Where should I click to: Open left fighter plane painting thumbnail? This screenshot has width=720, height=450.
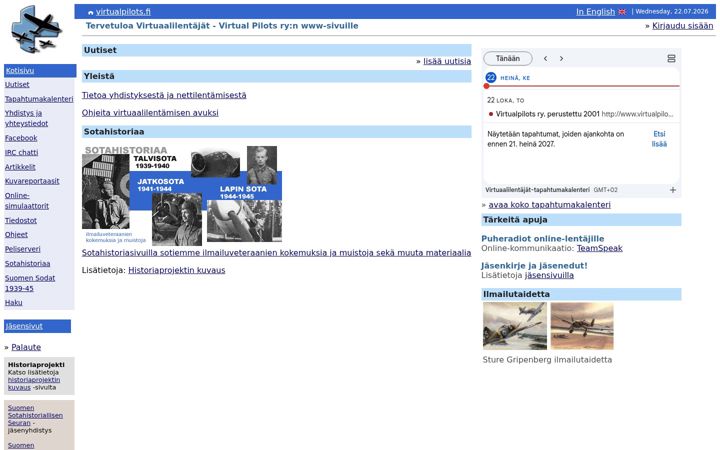[515, 326]
